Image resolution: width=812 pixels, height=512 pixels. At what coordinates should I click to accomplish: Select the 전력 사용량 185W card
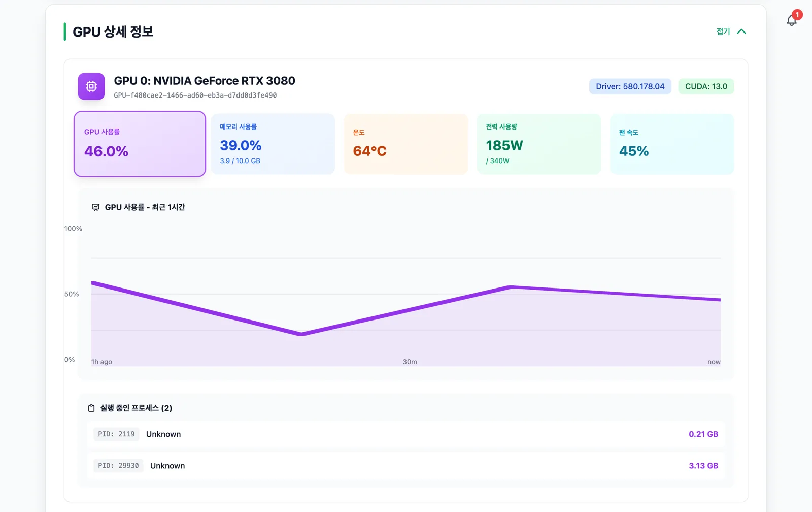[x=539, y=144]
